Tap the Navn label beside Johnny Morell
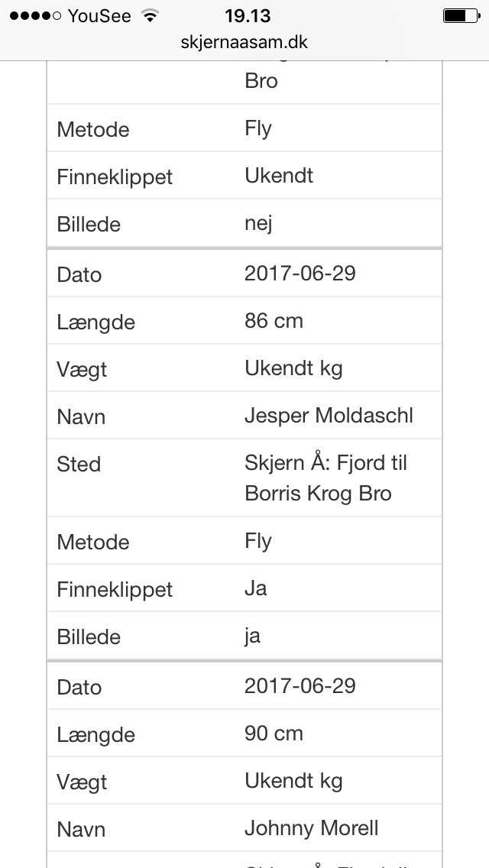Viewport: 489px width, 868px height. coord(81,829)
